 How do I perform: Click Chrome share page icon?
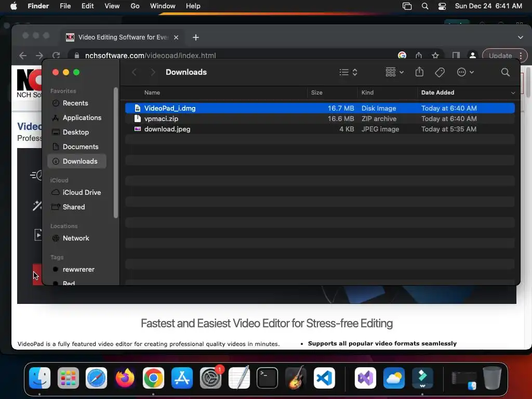click(x=419, y=55)
